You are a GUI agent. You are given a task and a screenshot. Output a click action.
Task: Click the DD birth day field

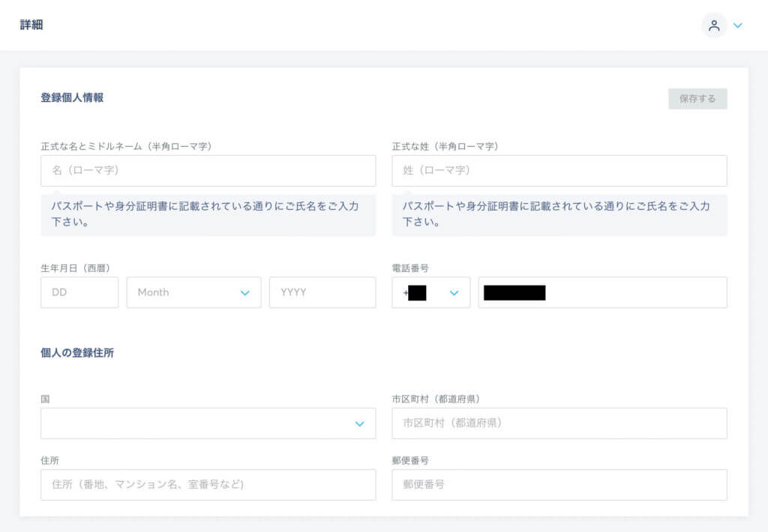click(x=79, y=292)
